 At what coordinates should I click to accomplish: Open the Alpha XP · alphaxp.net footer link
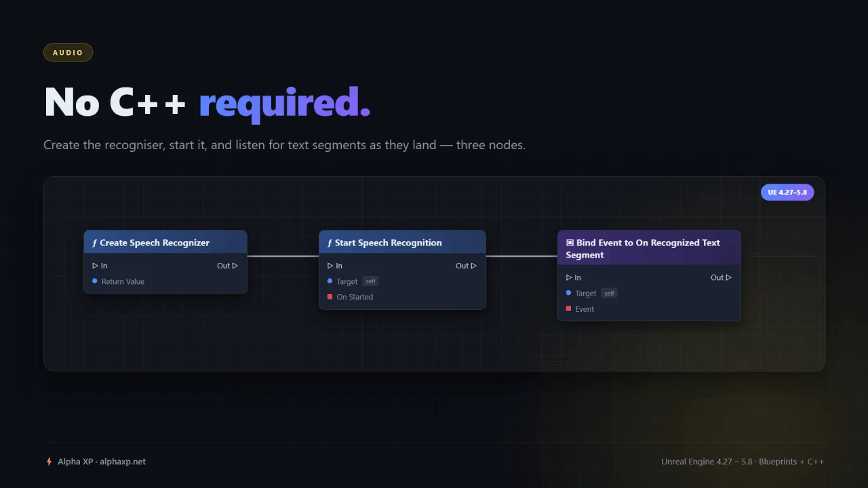[102, 462]
